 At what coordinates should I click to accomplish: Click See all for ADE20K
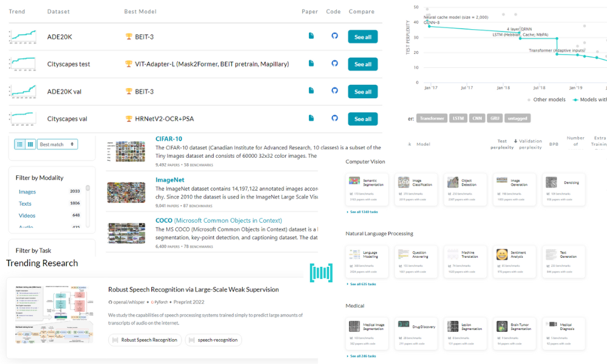pyautogui.click(x=363, y=37)
